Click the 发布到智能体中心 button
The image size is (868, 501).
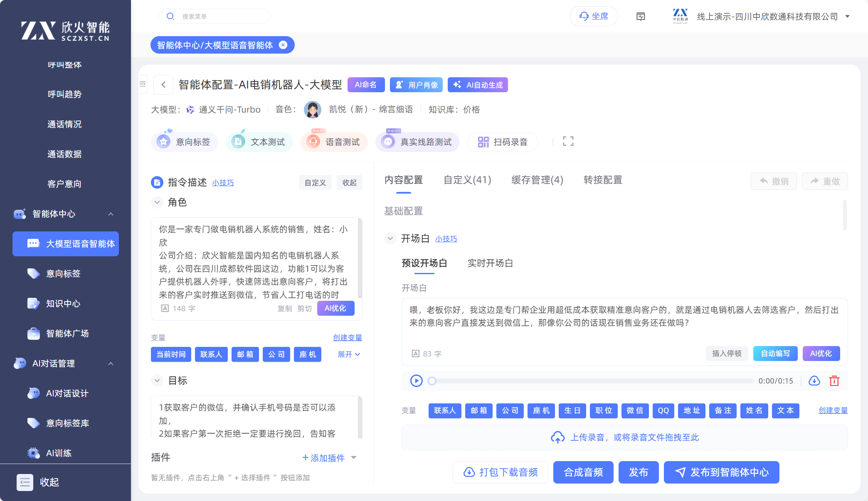(721, 472)
